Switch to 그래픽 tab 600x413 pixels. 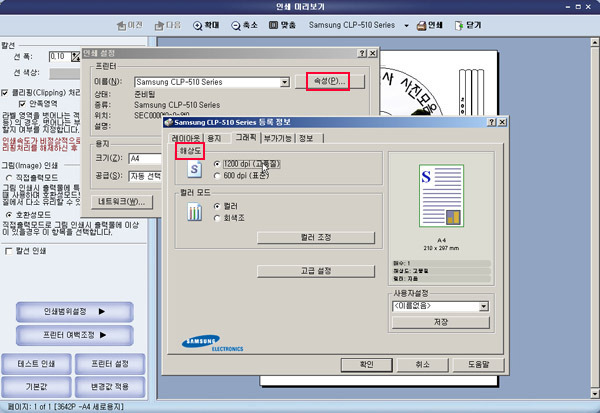click(x=246, y=137)
